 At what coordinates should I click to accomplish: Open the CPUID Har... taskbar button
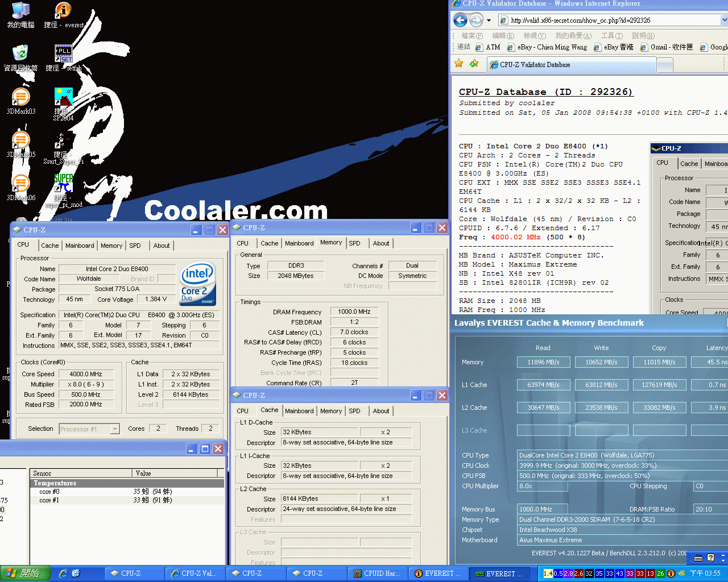(377, 573)
